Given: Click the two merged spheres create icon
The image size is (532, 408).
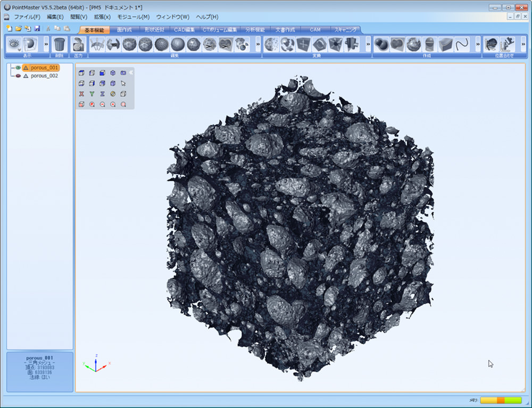Looking at the screenshot, I should (x=381, y=44).
